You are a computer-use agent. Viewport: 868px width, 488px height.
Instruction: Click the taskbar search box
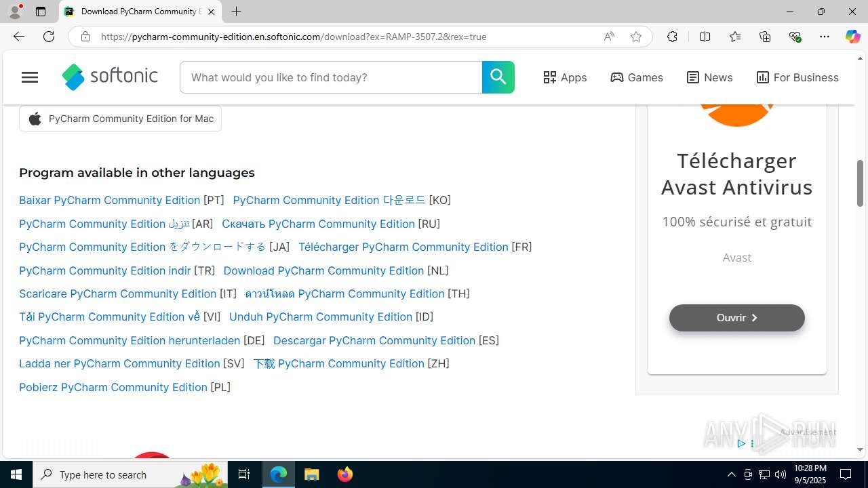130,474
